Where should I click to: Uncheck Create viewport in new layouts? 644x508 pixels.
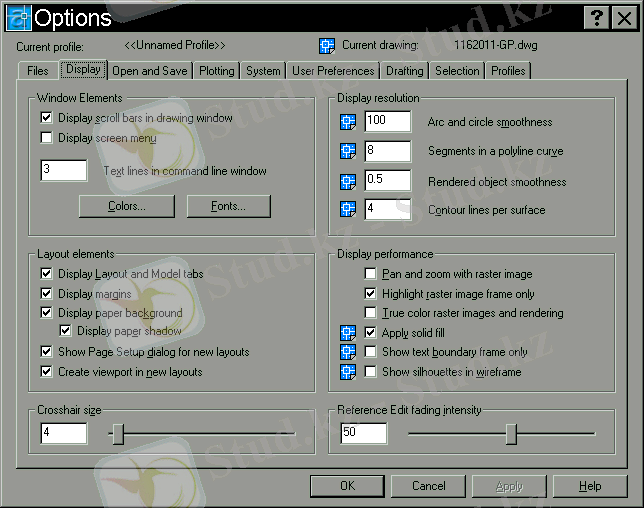coord(46,372)
